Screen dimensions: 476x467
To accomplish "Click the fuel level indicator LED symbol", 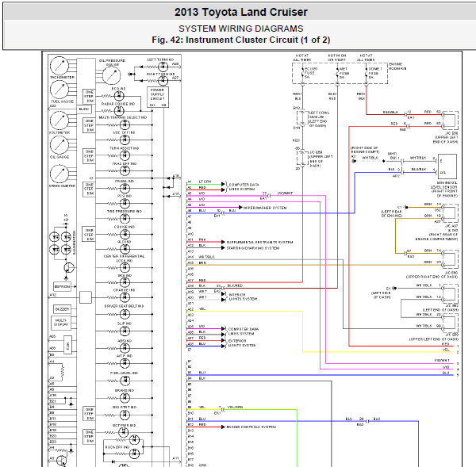I will (125, 381).
